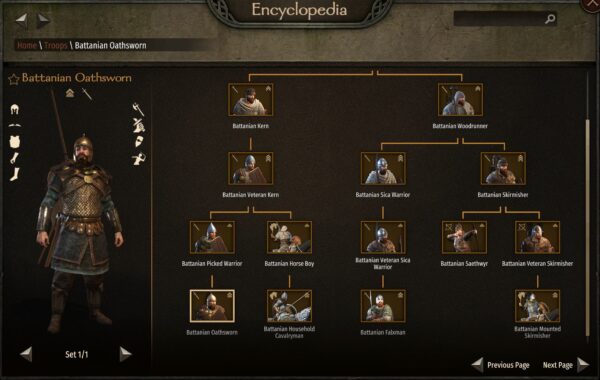Open the Home breadcrumb link
The height and width of the screenshot is (380, 600).
27,45
